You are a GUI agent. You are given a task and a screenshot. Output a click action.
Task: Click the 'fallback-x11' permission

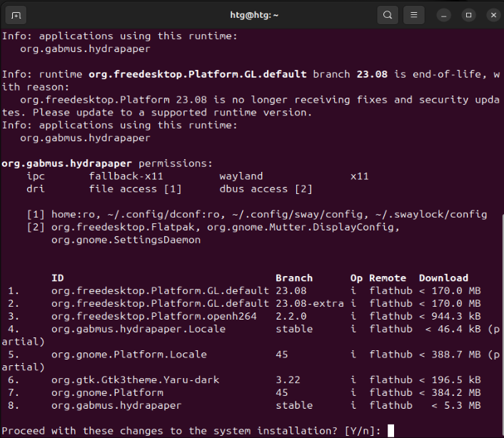point(126,176)
